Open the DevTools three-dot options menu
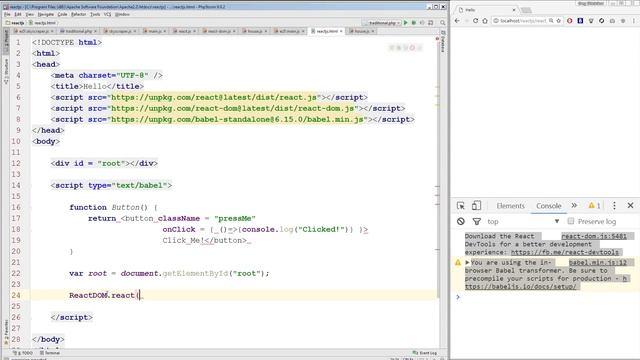The image size is (640, 360). pyautogui.click(x=614, y=206)
